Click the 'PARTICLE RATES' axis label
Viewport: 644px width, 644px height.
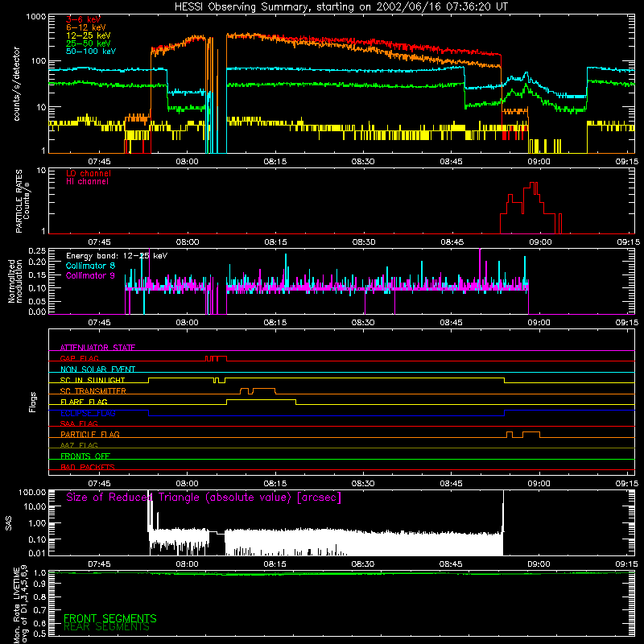tap(19, 201)
